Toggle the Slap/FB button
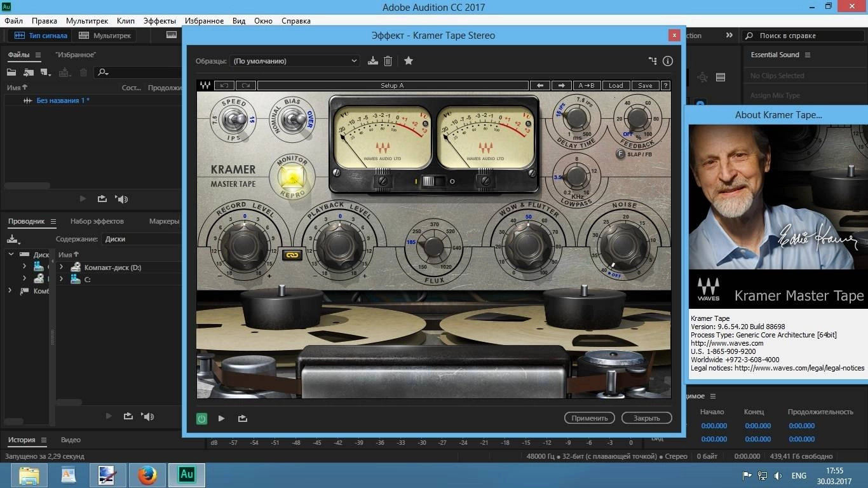868x488 pixels. [621, 154]
